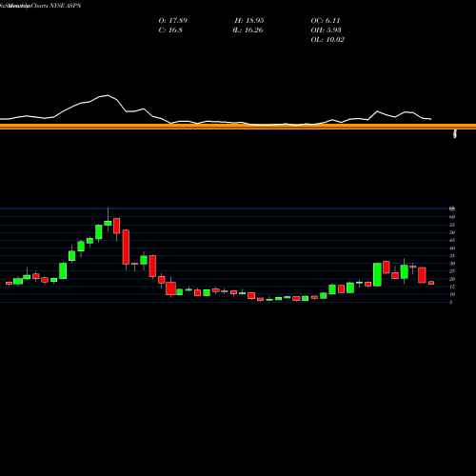
Task: Click the low price value 'L: 16.26'
Action: coord(248,30)
